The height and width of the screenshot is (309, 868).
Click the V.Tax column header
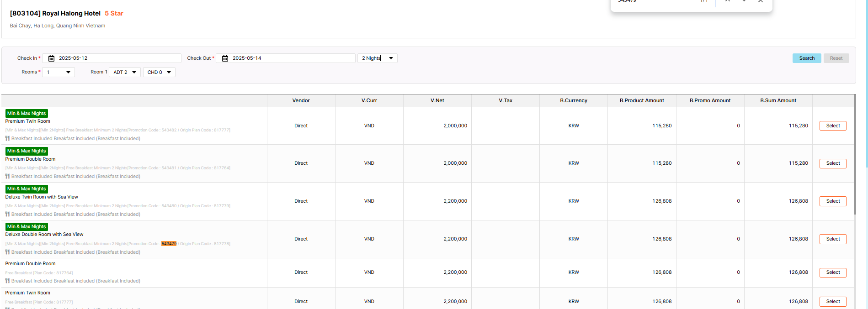[506, 101]
